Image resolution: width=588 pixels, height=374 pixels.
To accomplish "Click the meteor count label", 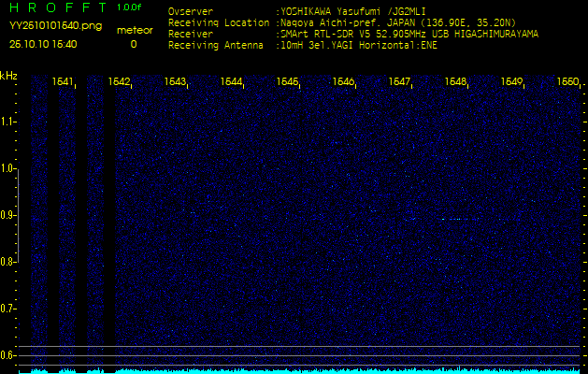I will pos(133,30).
